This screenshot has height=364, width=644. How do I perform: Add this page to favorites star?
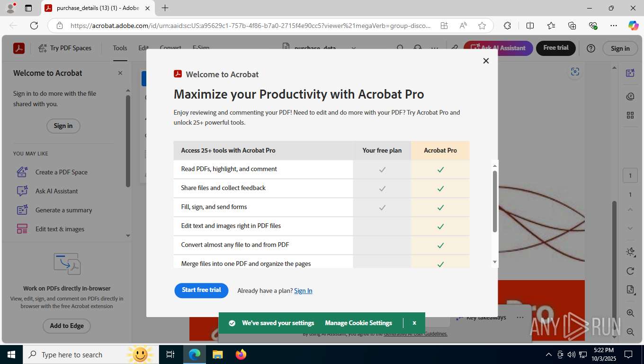click(x=482, y=26)
